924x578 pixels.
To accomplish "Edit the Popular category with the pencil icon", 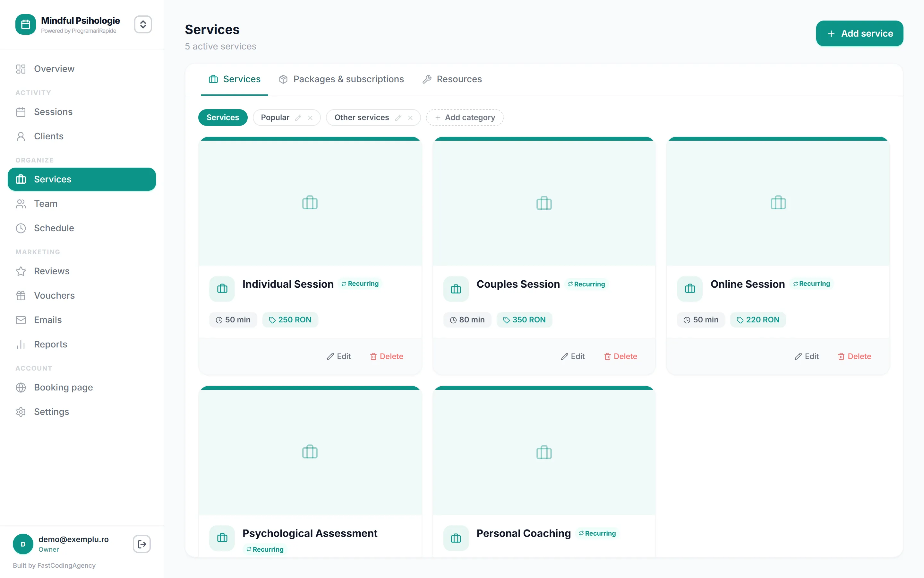I will tap(298, 118).
